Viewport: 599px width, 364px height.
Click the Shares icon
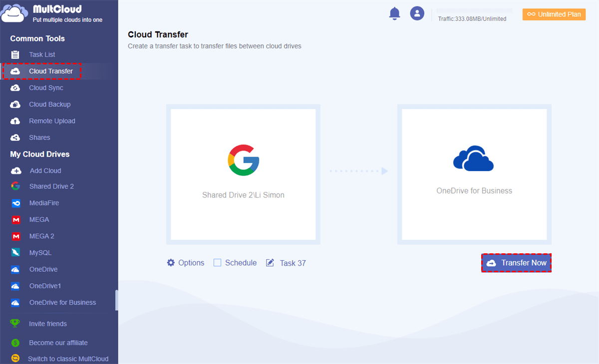tap(15, 138)
